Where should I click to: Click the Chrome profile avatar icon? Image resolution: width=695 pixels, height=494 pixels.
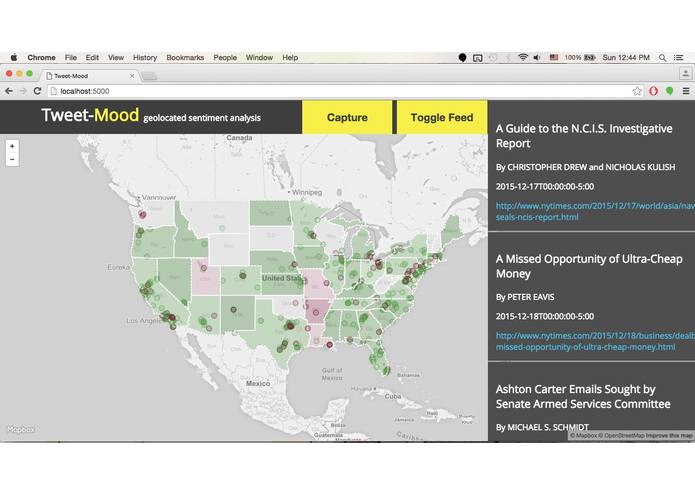pyautogui.click(x=685, y=74)
